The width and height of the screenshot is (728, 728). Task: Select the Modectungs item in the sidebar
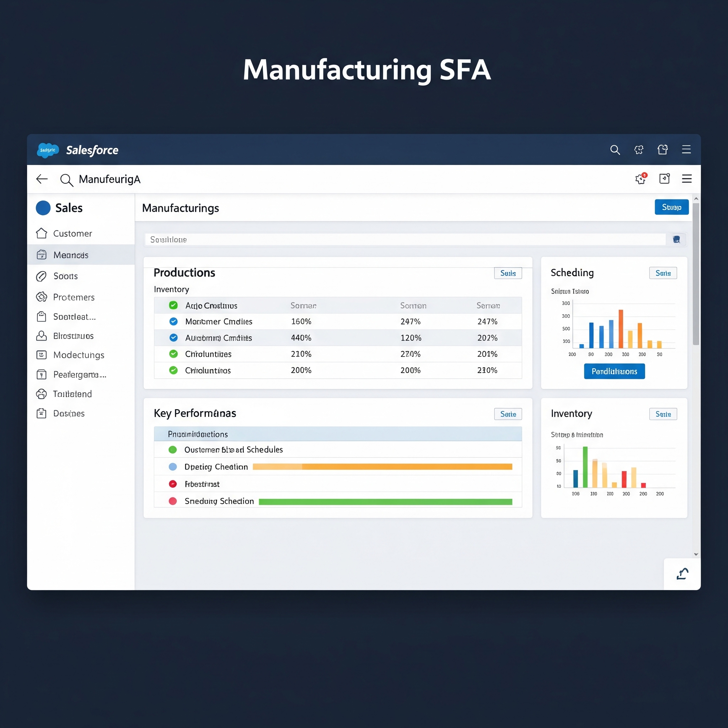pyautogui.click(x=78, y=355)
